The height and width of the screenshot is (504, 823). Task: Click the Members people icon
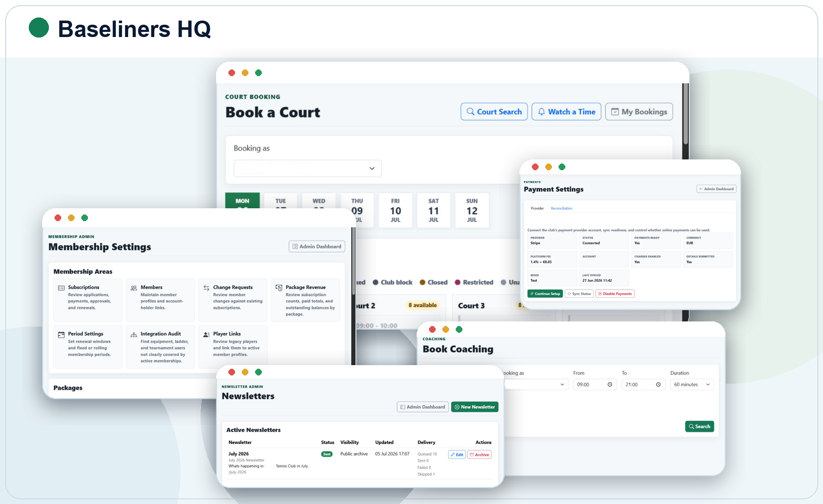pyautogui.click(x=134, y=288)
